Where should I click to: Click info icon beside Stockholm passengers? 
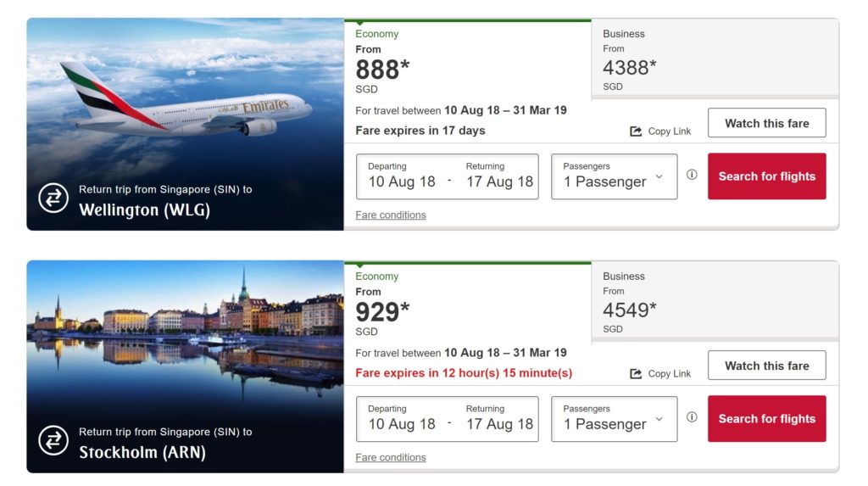(x=692, y=417)
